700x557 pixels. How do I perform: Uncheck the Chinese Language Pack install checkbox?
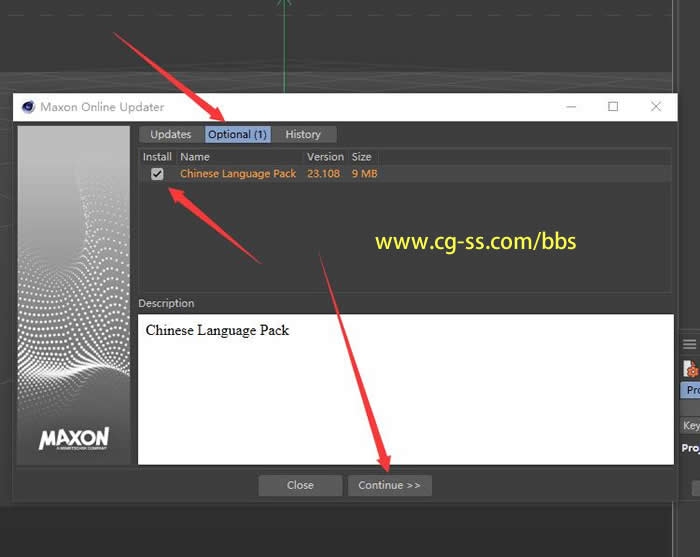coord(157,174)
